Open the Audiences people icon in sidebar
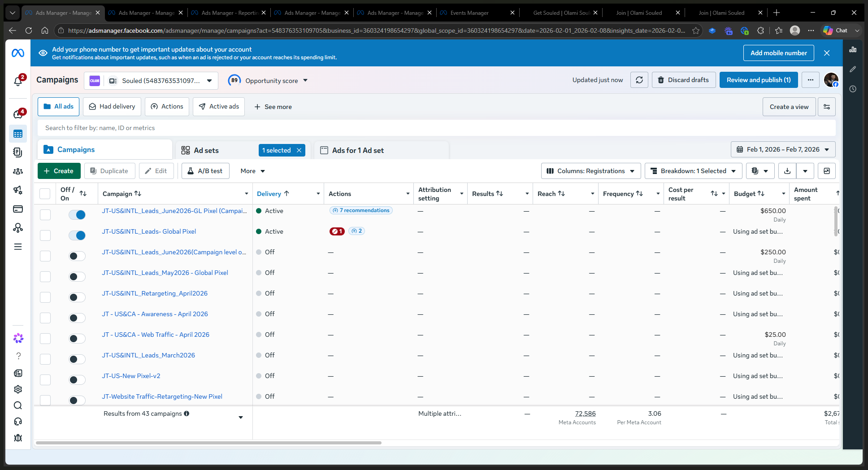Image resolution: width=868 pixels, height=470 pixels. click(18, 171)
